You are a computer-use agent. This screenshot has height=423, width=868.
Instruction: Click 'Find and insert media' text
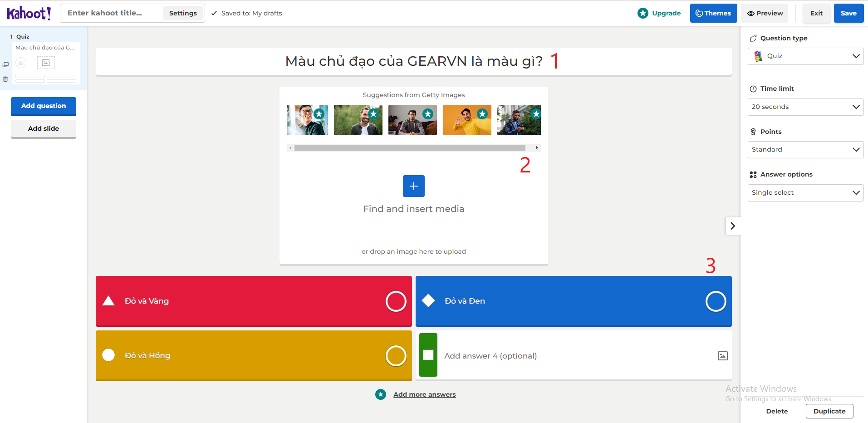tap(414, 209)
